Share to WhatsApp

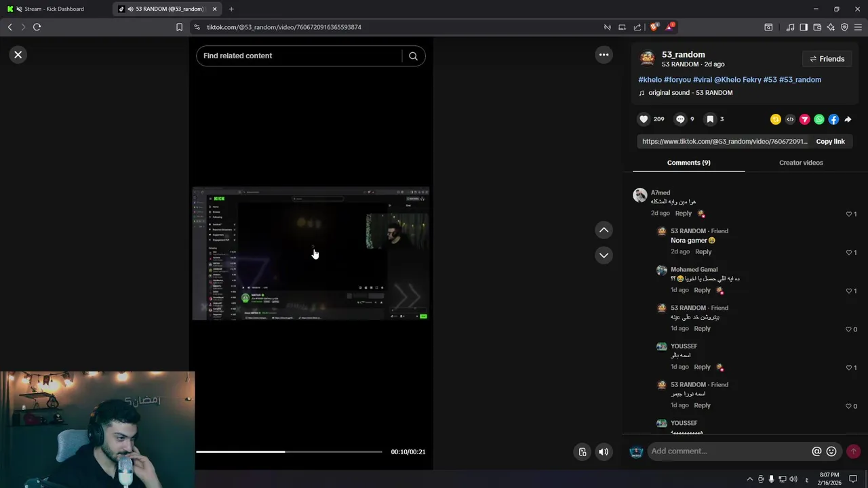[819, 119]
